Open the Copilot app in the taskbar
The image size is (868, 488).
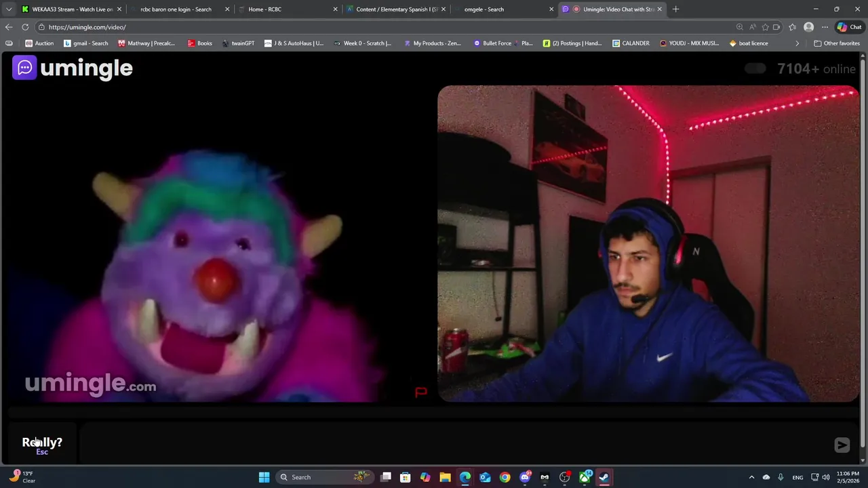pyautogui.click(x=425, y=477)
